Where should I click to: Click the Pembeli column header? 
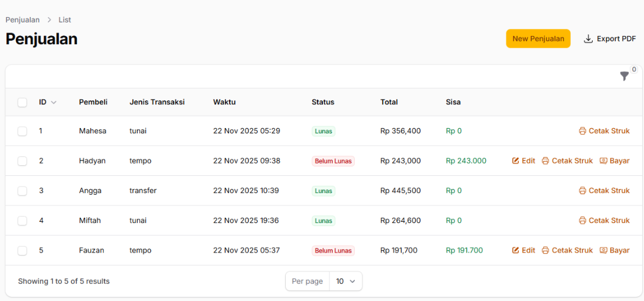[x=93, y=102]
